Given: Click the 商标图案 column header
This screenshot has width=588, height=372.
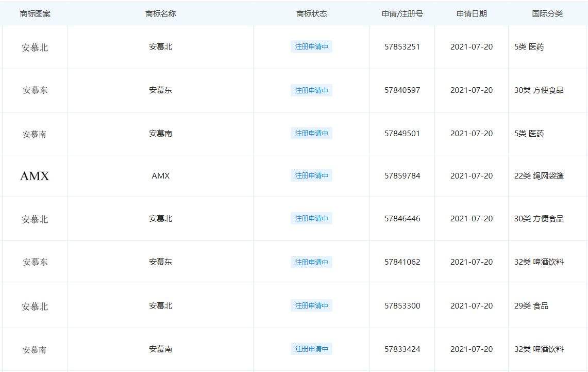Looking at the screenshot, I should [33, 13].
